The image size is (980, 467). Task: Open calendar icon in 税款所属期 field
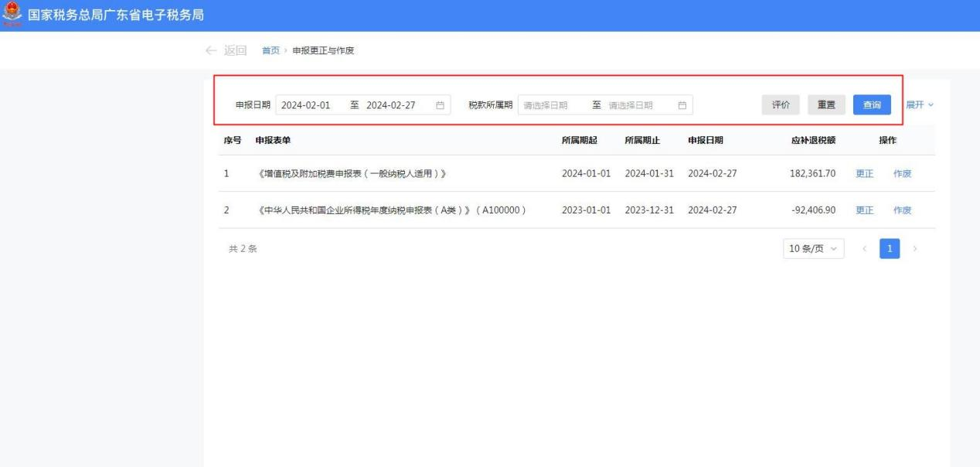(x=682, y=105)
